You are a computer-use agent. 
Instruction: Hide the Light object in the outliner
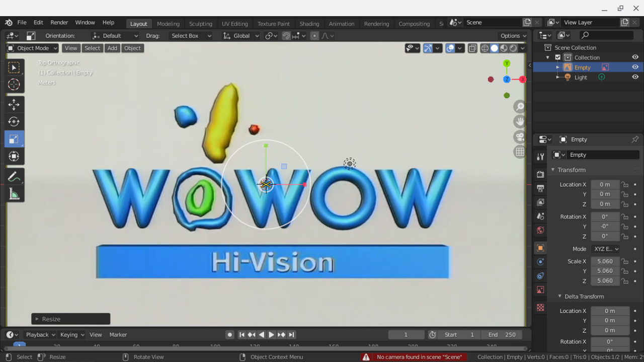tap(635, 77)
